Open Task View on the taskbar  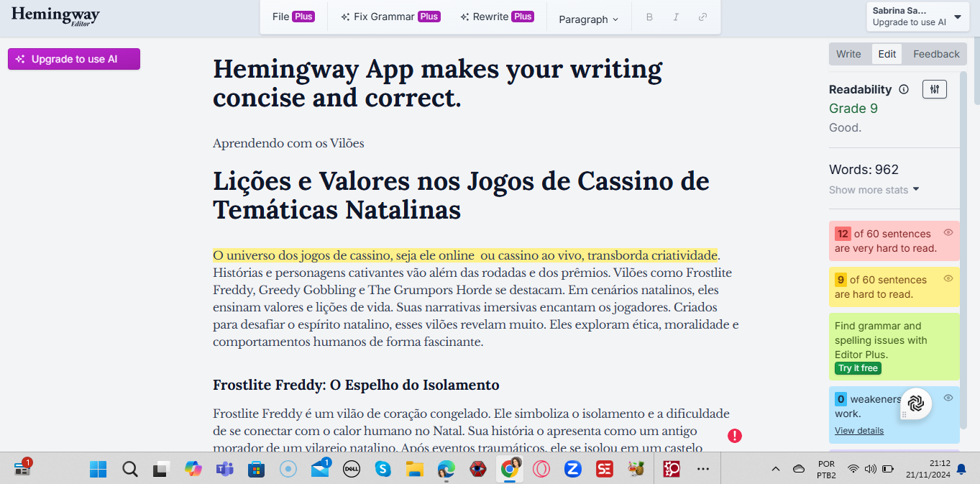160,470
